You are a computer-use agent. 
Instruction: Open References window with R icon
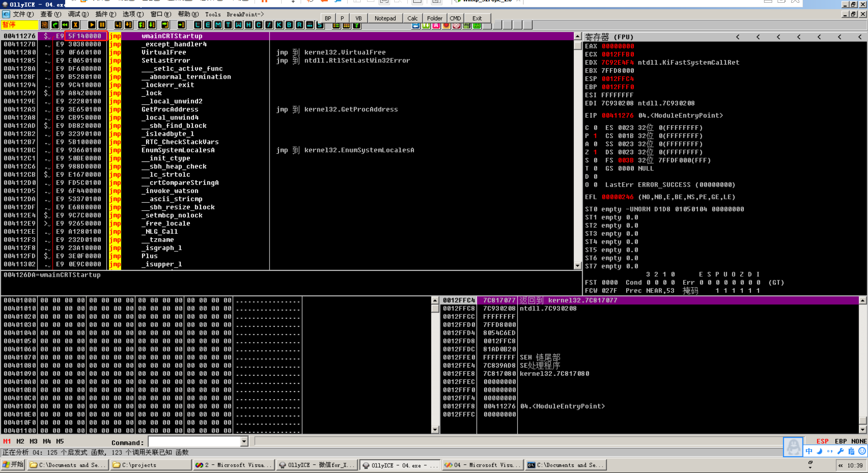(x=299, y=25)
